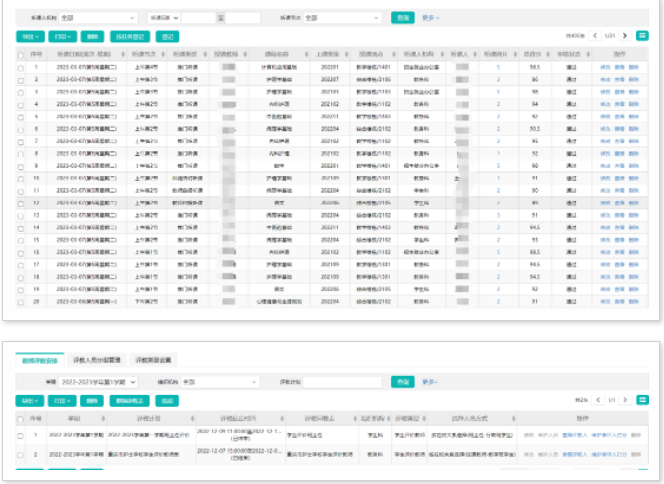Open column settings icon in upper lesson table
The height and width of the screenshot is (484, 664).
coord(642,36)
